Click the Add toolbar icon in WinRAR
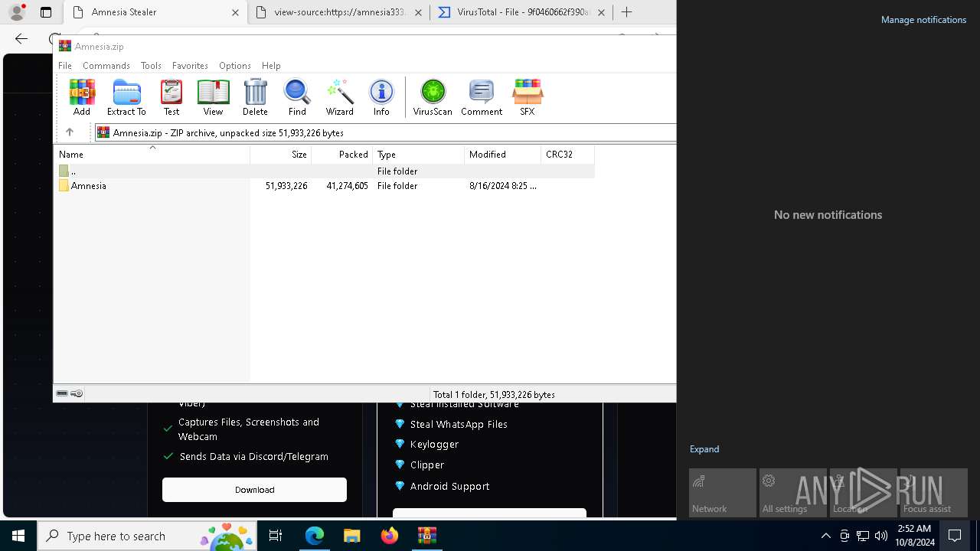 [x=82, y=97]
